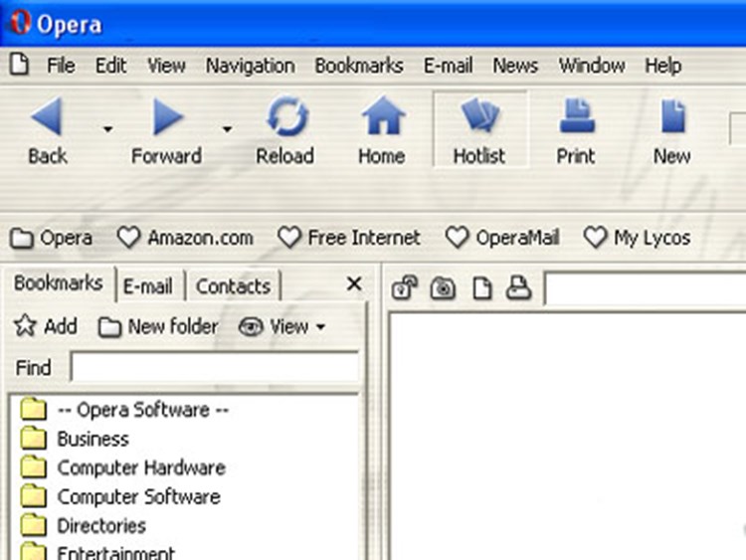Toggle document mode with the page icon
The image size is (746, 560).
pos(482,288)
